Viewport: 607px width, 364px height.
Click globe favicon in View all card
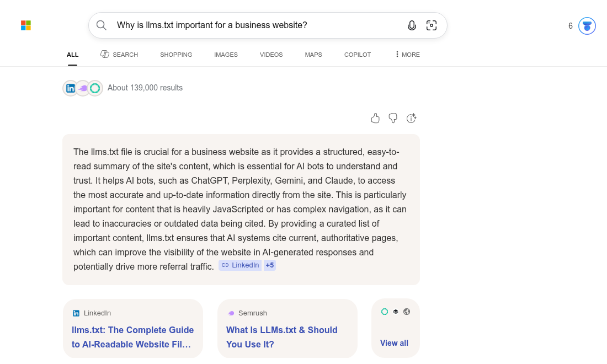point(407,312)
